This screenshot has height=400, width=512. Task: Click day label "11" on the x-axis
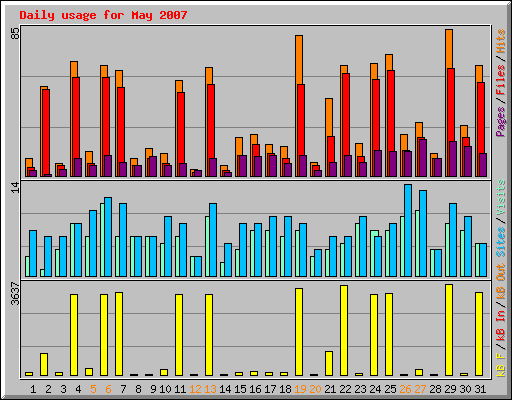coord(180,389)
